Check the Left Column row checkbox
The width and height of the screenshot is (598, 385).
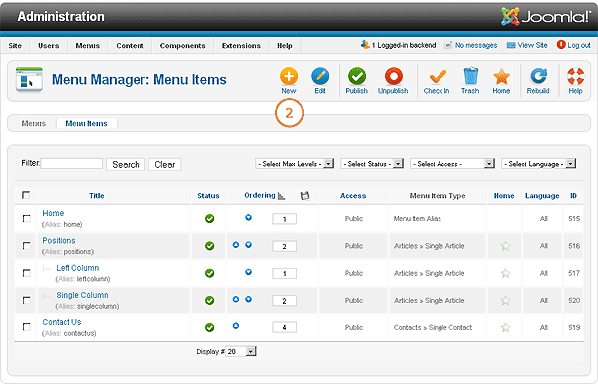(26, 273)
